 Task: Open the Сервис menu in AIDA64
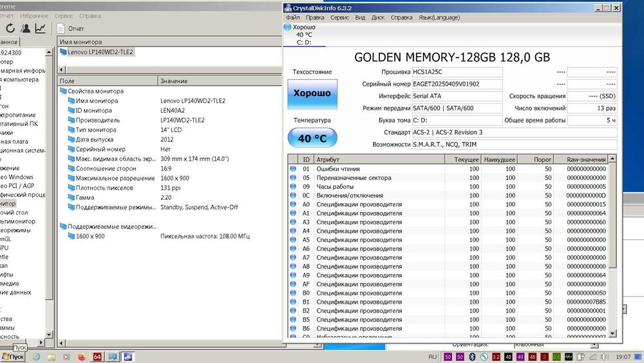pos(63,15)
